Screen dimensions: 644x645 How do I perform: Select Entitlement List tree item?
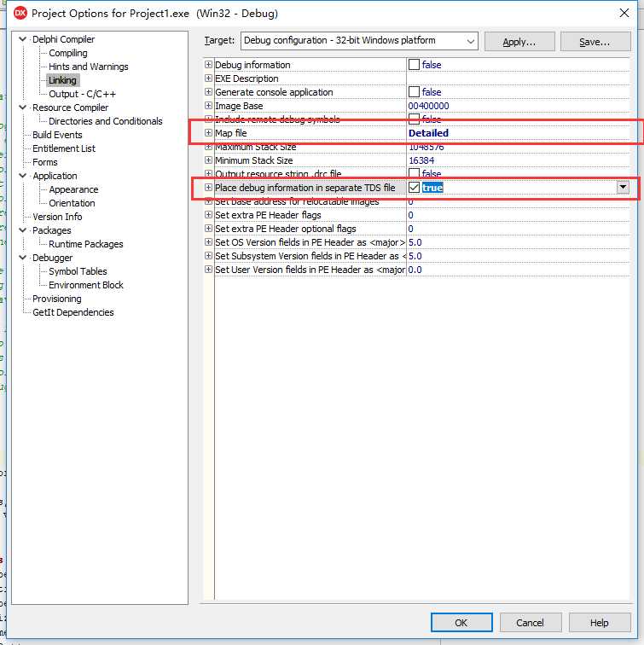tap(64, 148)
